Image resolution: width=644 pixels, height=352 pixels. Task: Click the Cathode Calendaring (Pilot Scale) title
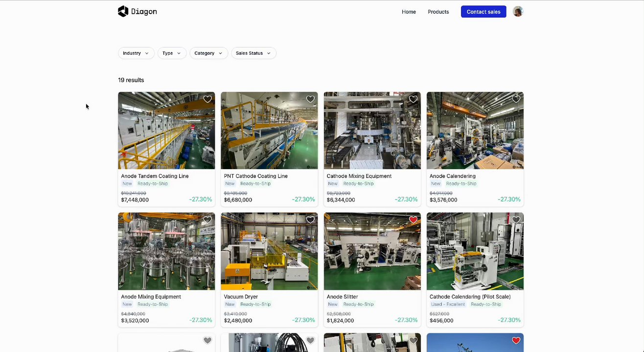tap(470, 297)
